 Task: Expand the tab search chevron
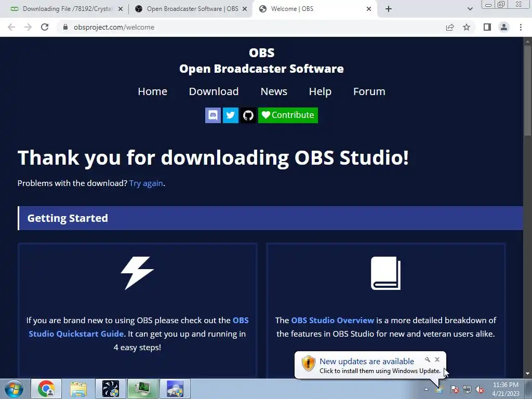click(x=470, y=9)
